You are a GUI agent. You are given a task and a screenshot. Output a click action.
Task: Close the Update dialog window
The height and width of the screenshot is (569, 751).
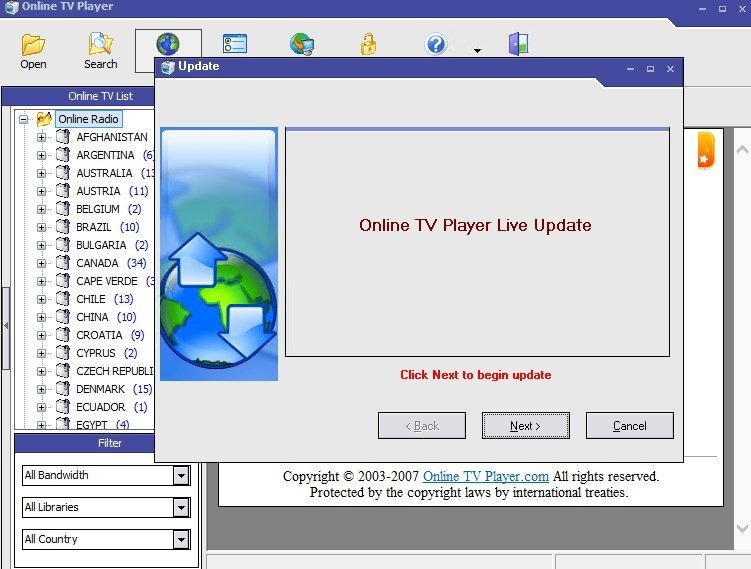point(671,69)
